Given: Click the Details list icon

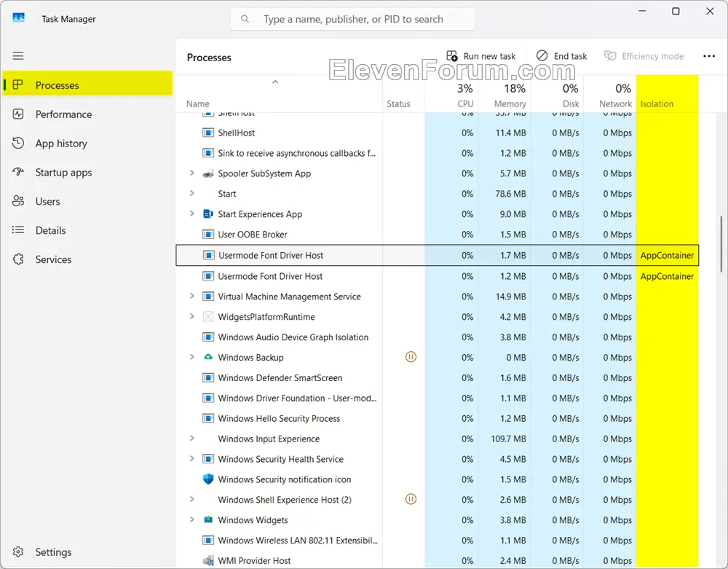Looking at the screenshot, I should coord(18,230).
